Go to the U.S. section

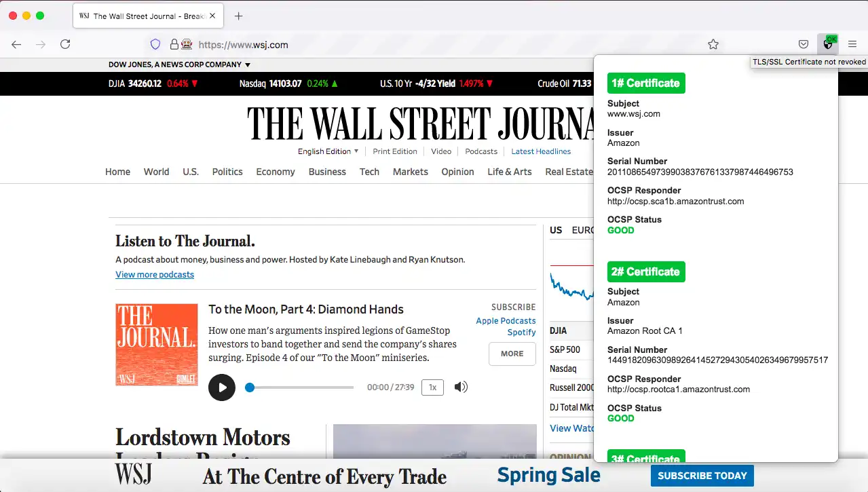coord(191,172)
